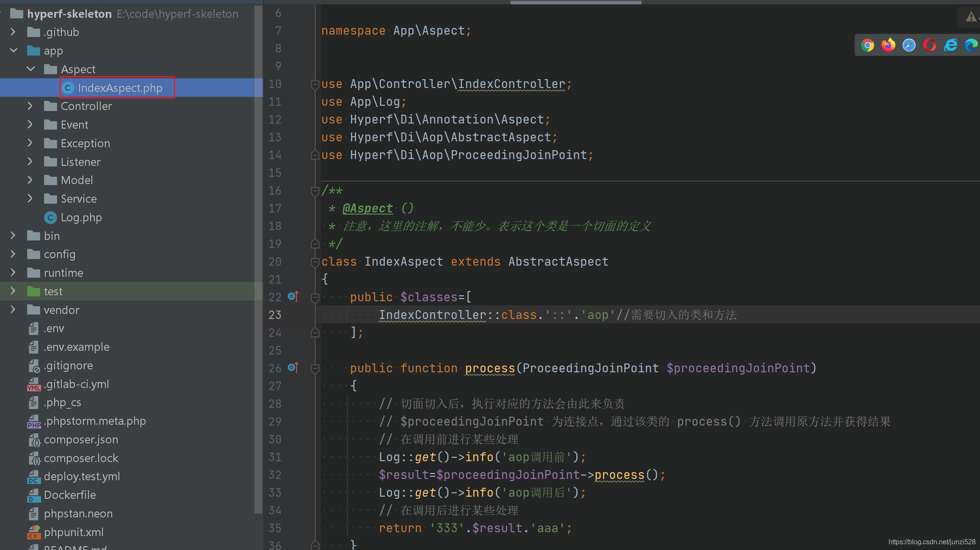Fold the use imports block at line 10
The width and height of the screenshot is (980, 550).
pyautogui.click(x=315, y=85)
